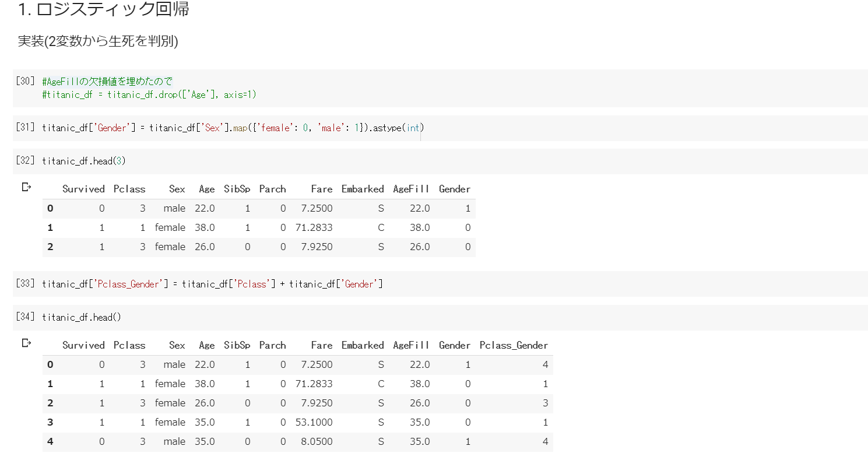Viewport: 868px width, 453px height.
Task: Run cell marked [33]
Action: [26, 283]
